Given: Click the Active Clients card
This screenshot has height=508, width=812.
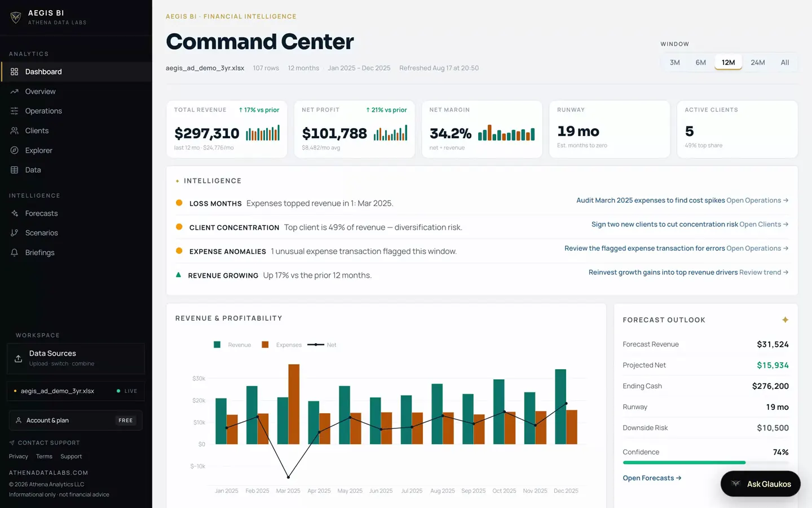Looking at the screenshot, I should coord(737,129).
